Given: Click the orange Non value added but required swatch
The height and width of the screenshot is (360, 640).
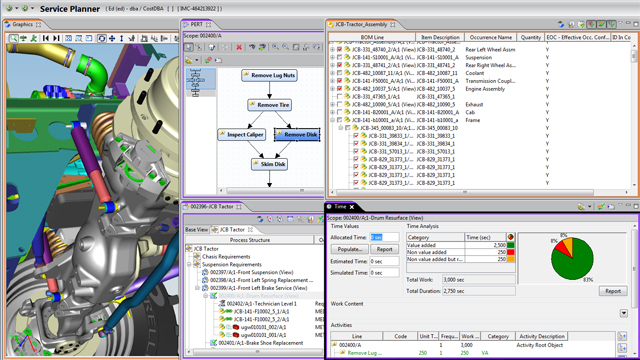Looking at the screenshot, I should [x=511, y=259].
